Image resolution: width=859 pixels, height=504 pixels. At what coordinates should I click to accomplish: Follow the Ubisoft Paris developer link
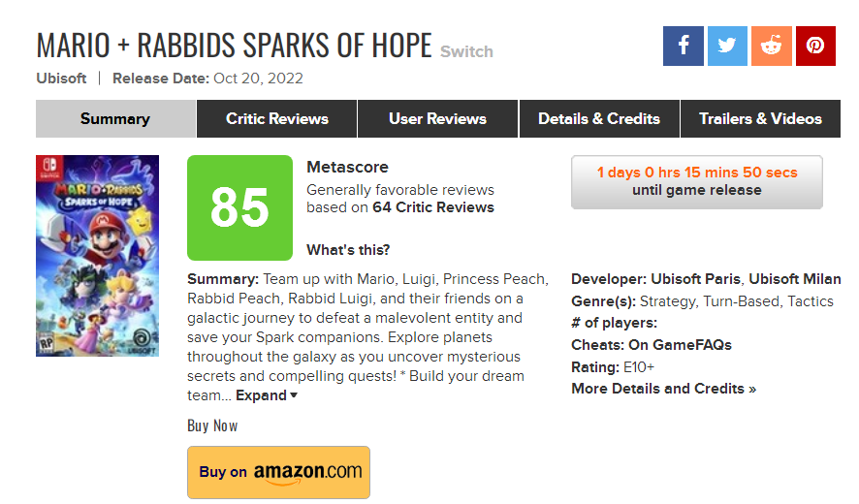tap(695, 279)
